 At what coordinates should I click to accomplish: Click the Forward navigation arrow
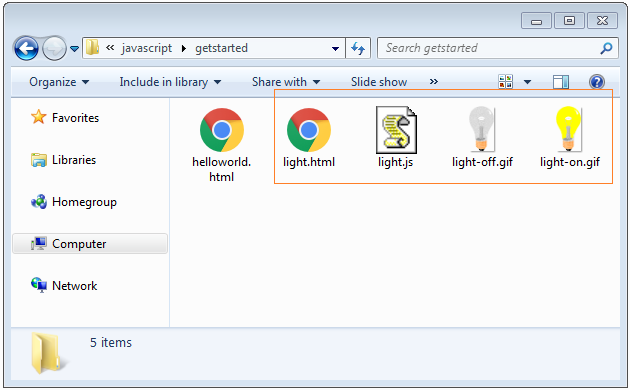point(54,49)
